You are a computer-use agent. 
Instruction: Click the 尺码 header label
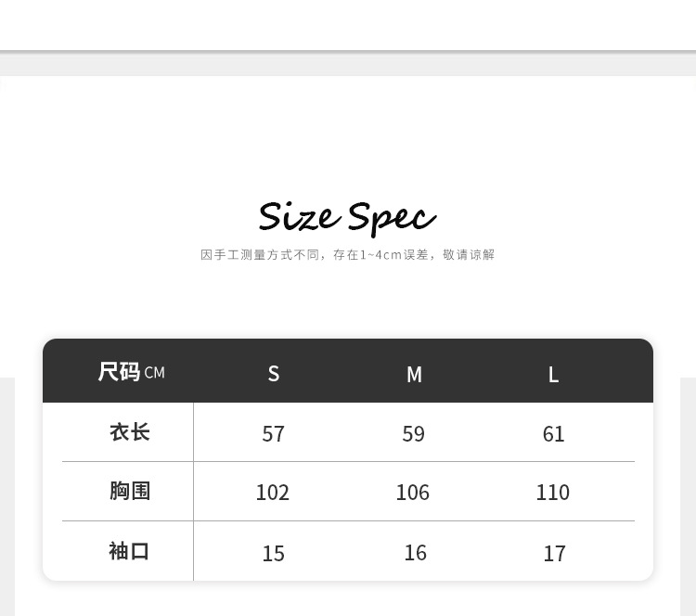119,372
